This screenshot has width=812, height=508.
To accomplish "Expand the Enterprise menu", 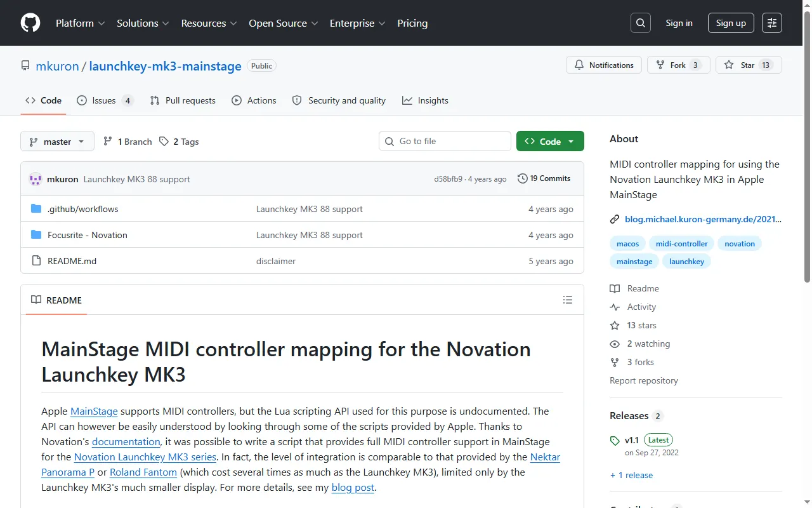I will tap(358, 23).
